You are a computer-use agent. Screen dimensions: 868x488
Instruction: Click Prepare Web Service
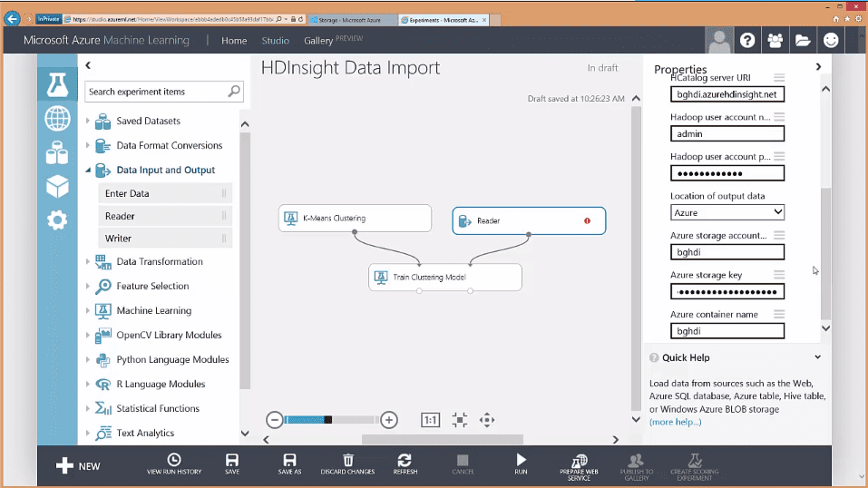tap(579, 467)
